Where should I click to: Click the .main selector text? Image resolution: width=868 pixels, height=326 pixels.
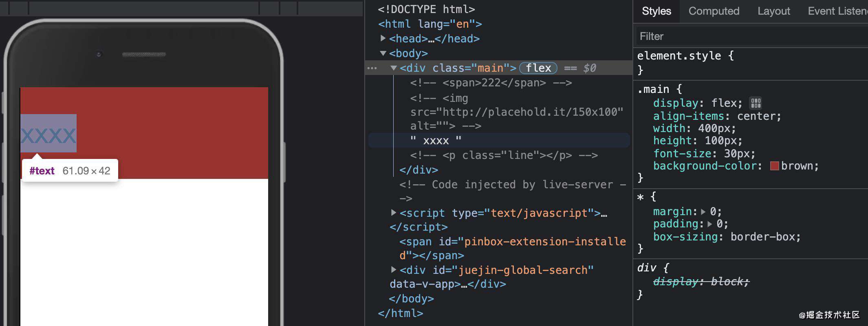click(x=653, y=89)
